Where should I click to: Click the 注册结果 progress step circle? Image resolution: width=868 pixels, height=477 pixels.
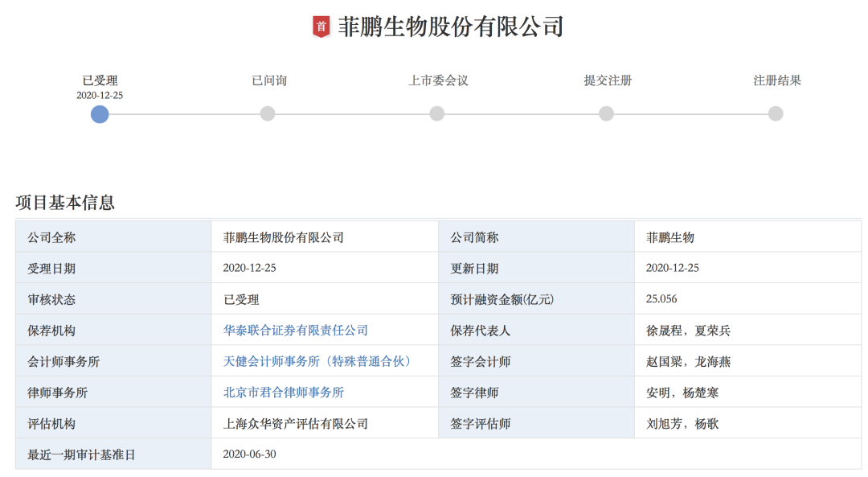(776, 114)
